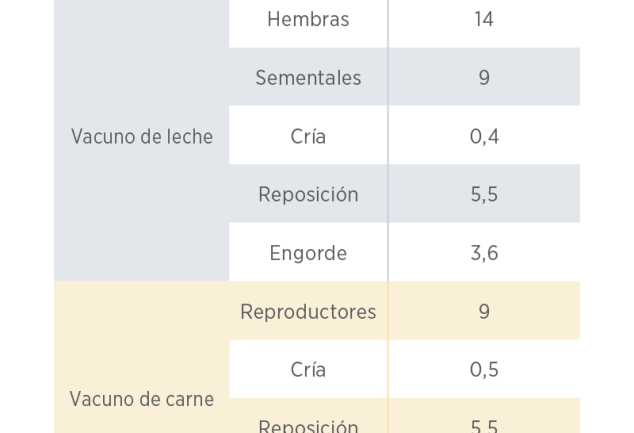Click the Engorde row label
634x433 pixels.
point(308,253)
